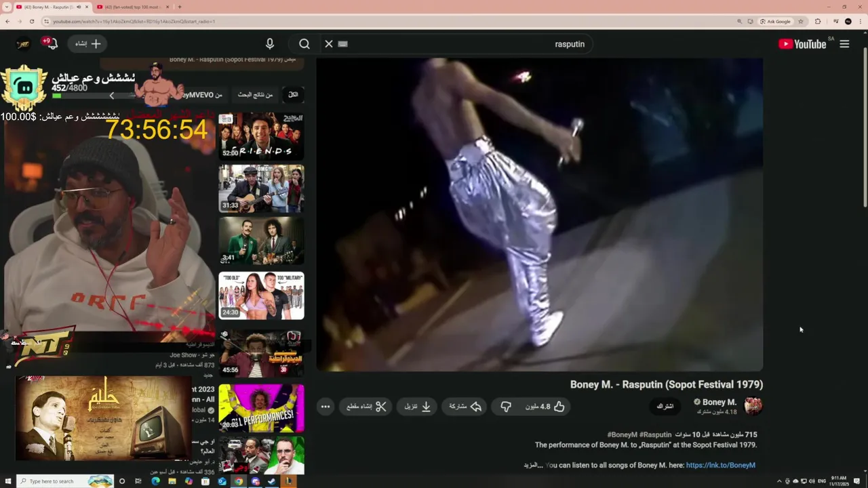Like the video with thumbs-up 4.8 million
This screenshot has height=488, width=868.
(x=545, y=407)
